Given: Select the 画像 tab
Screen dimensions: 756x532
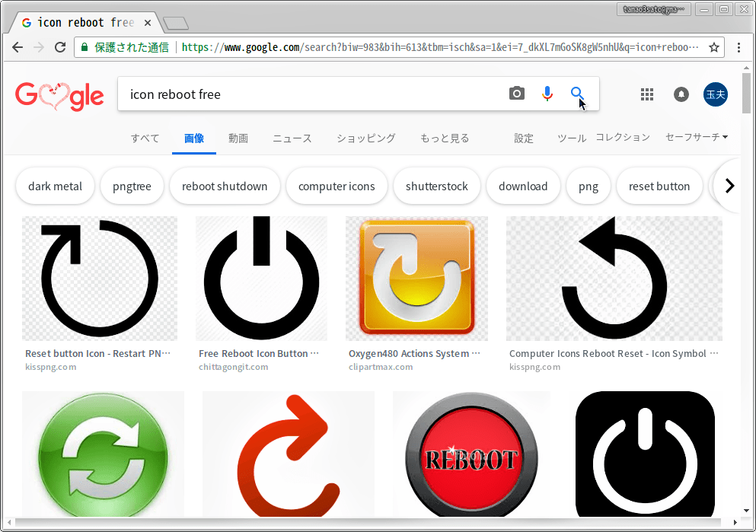Looking at the screenshot, I should [194, 139].
